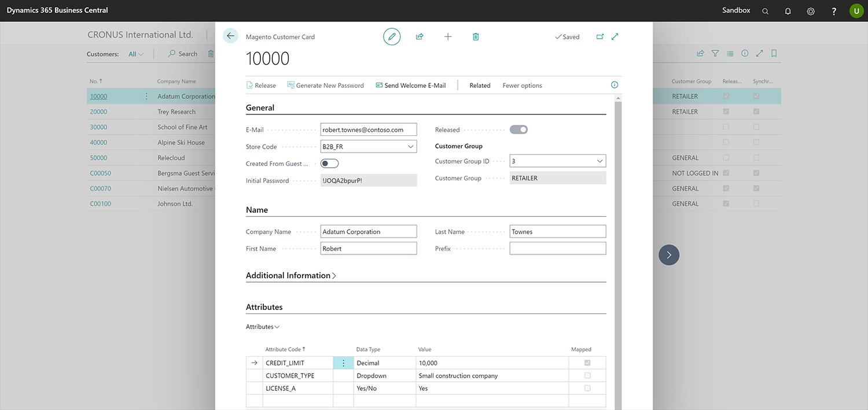
Task: Click the round next-record arrow button
Action: (x=669, y=254)
